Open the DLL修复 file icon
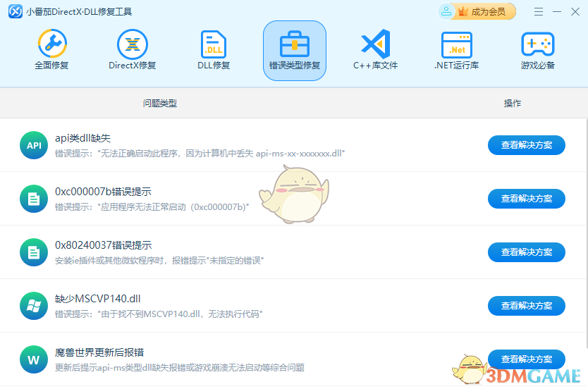Viewport: 588px width, 389px height. pyautogui.click(x=214, y=44)
